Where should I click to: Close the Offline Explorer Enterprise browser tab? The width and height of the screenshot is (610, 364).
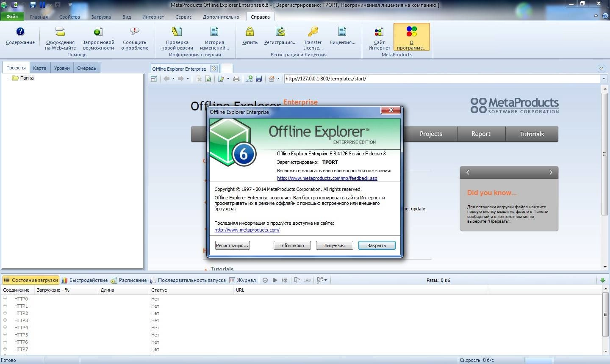(x=213, y=68)
